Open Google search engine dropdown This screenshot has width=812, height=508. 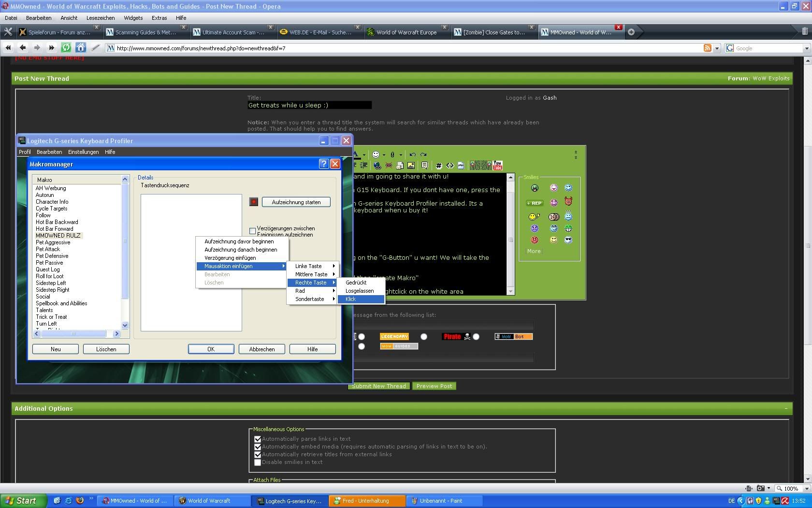click(x=806, y=48)
